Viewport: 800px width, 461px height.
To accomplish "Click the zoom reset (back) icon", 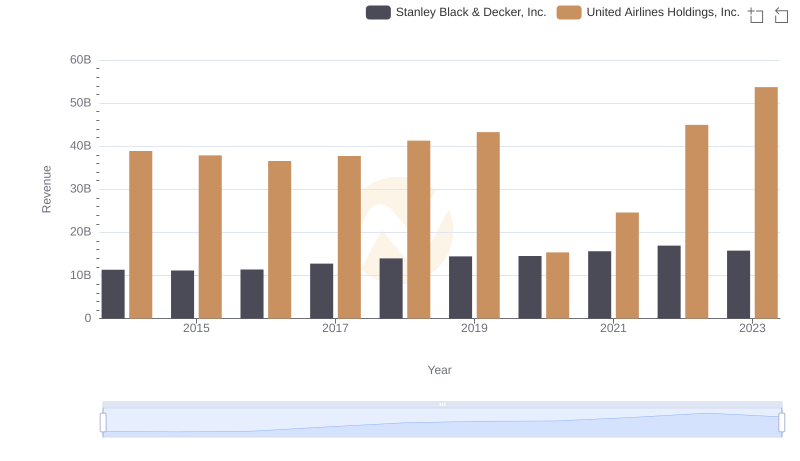I will click(781, 15).
